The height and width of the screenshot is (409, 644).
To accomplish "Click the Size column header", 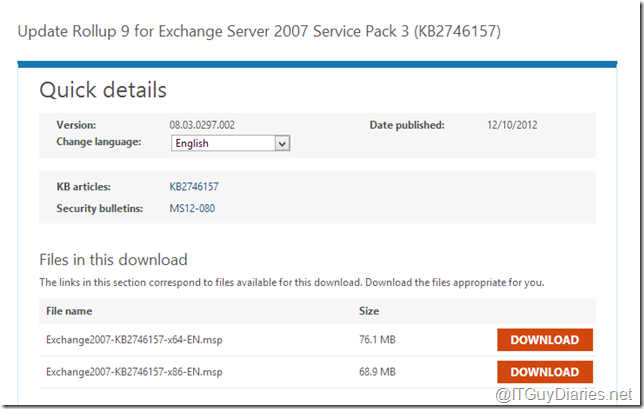I will [369, 311].
